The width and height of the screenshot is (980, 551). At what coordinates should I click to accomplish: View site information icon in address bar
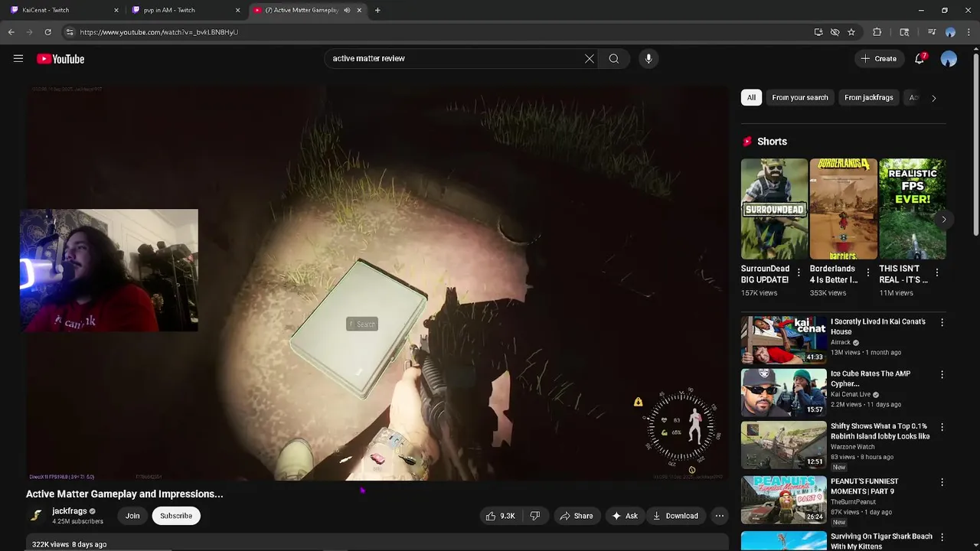tap(70, 32)
